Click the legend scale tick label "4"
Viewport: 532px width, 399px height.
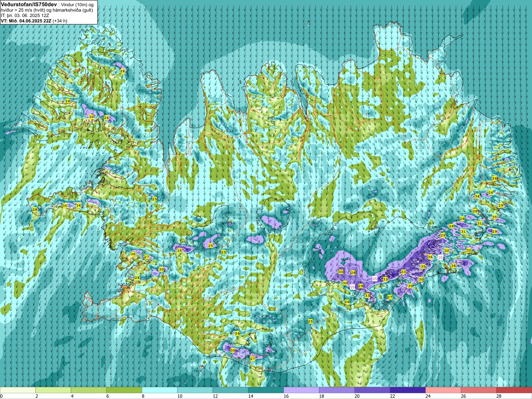pos(72,396)
